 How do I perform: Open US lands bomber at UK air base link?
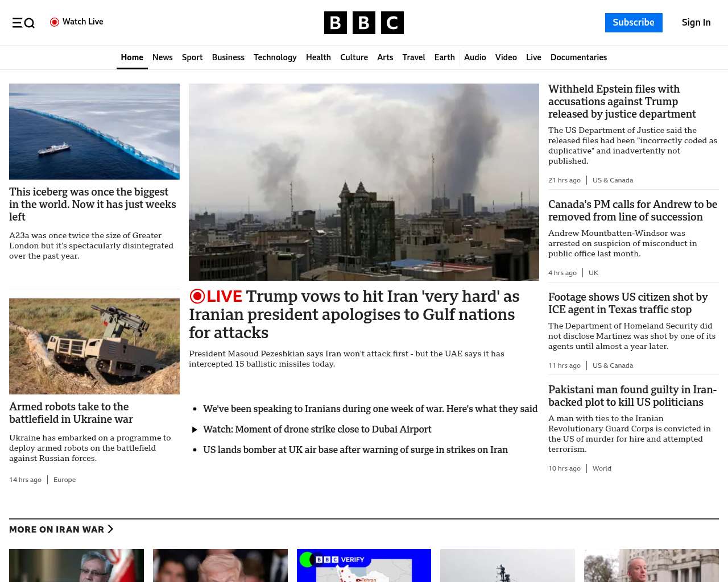coord(355,450)
